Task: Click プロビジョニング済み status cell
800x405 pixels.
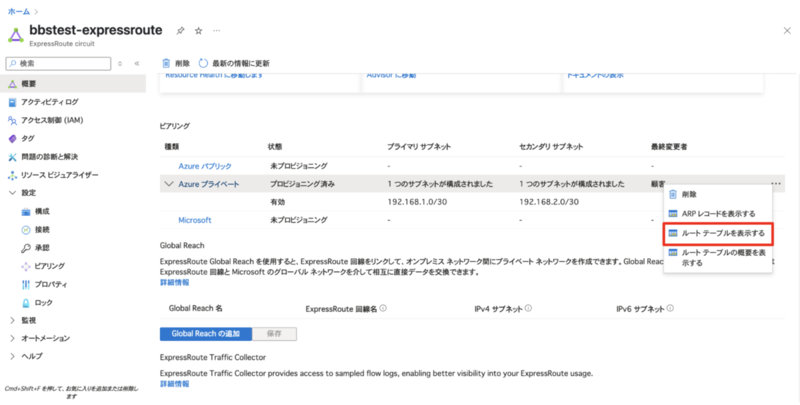Action: (303, 184)
